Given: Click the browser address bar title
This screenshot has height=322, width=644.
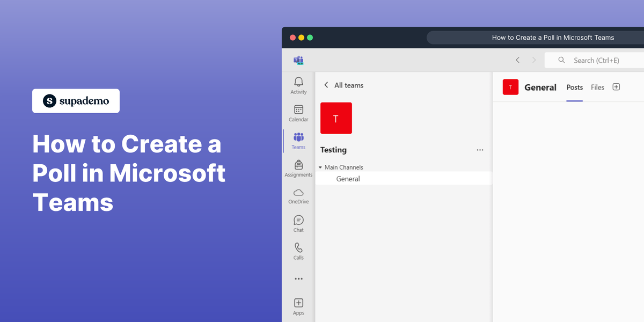Looking at the screenshot, I should point(553,38).
